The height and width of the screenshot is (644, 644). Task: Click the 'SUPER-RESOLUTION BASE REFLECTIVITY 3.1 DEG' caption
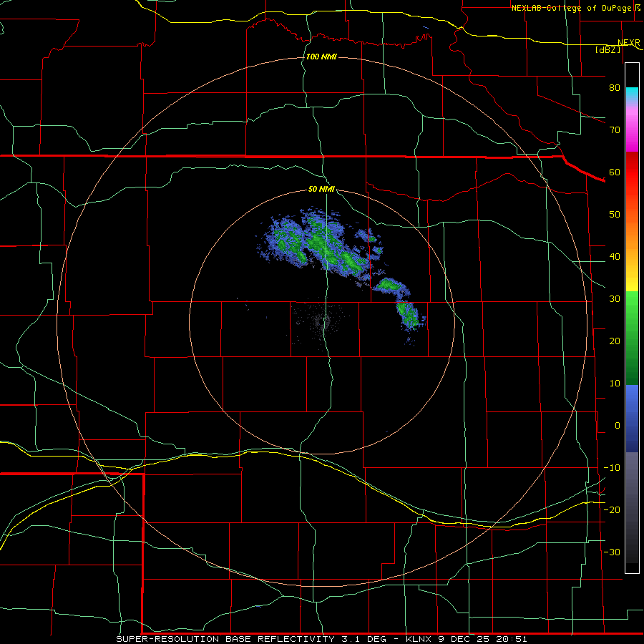click(251, 639)
